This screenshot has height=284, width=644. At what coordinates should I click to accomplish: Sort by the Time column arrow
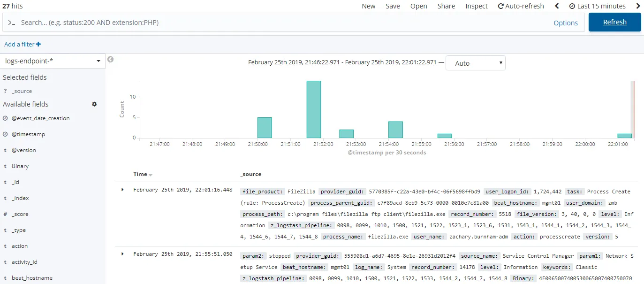151,175
